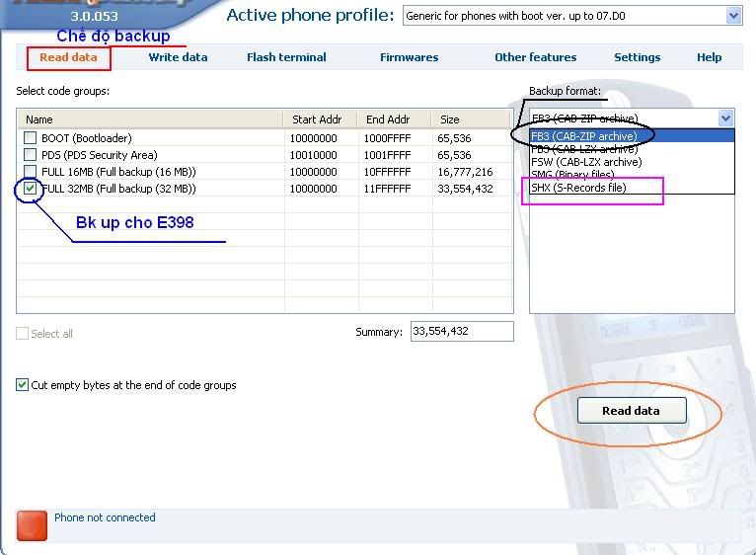Expand the Backup format dropdown arrow
The width and height of the screenshot is (756, 555).
click(x=725, y=119)
